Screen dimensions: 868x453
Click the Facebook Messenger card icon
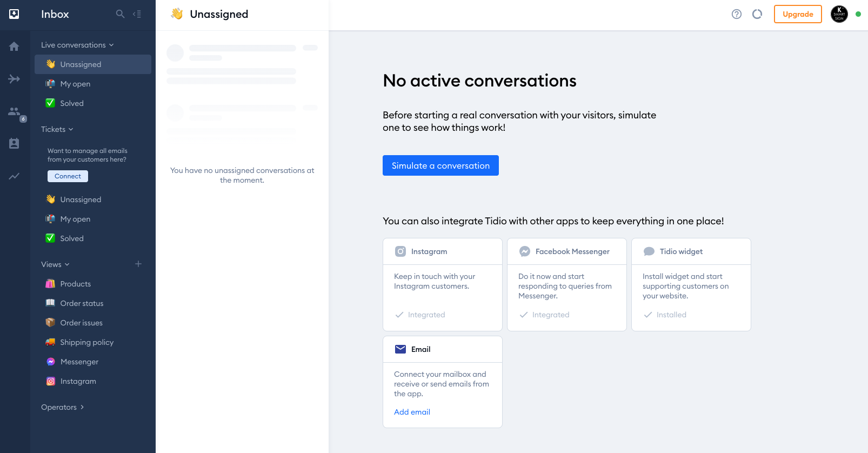[x=525, y=251]
